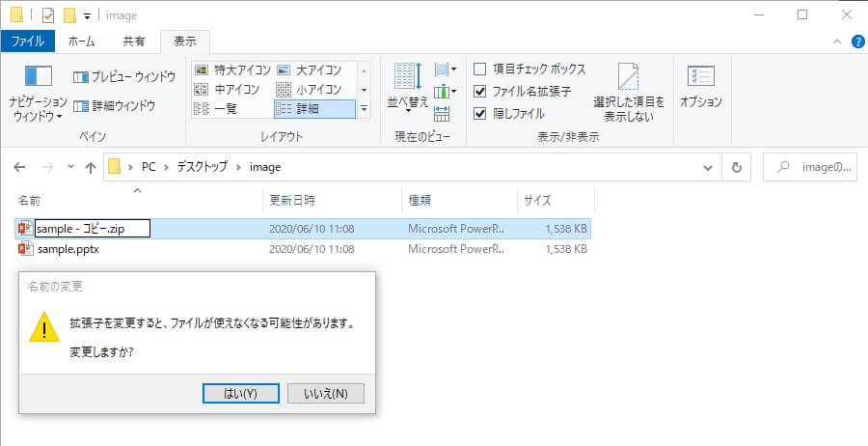This screenshot has width=868, height=446.
Task: Go up one folder level
Action: coord(91,167)
